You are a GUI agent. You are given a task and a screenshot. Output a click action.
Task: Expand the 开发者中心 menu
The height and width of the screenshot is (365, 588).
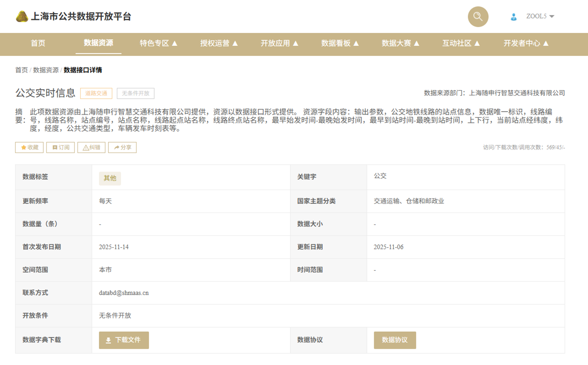pyautogui.click(x=526, y=43)
